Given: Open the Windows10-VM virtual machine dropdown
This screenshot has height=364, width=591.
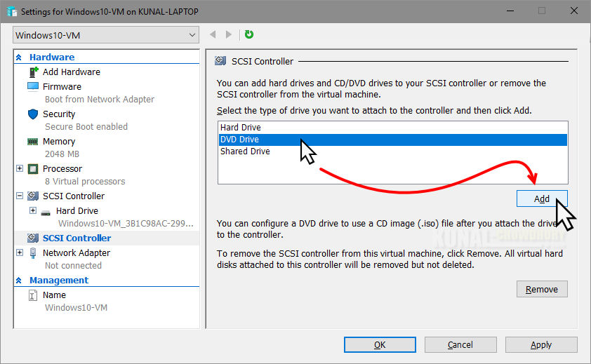Looking at the screenshot, I should (106, 35).
